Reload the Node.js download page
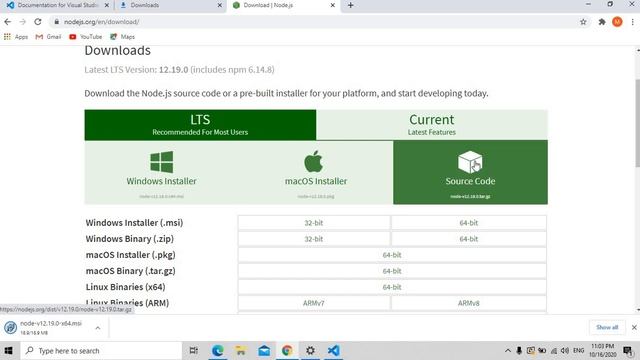 pos(38,22)
